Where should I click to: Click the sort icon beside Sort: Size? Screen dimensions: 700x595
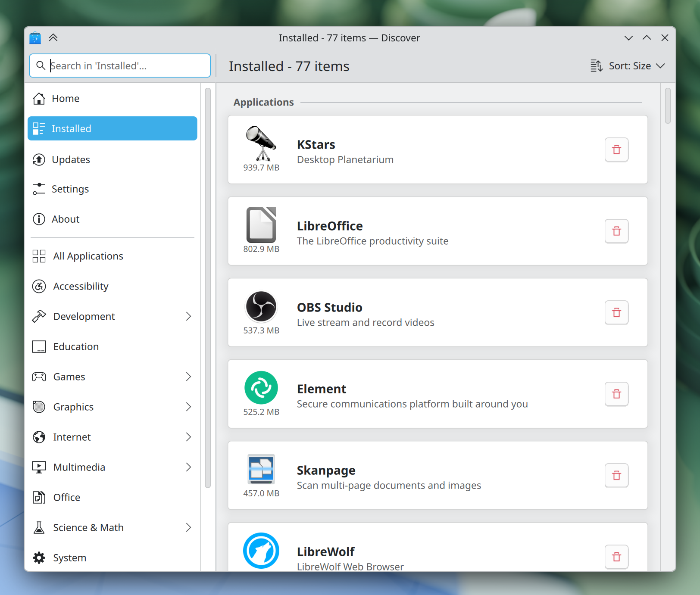[597, 66]
